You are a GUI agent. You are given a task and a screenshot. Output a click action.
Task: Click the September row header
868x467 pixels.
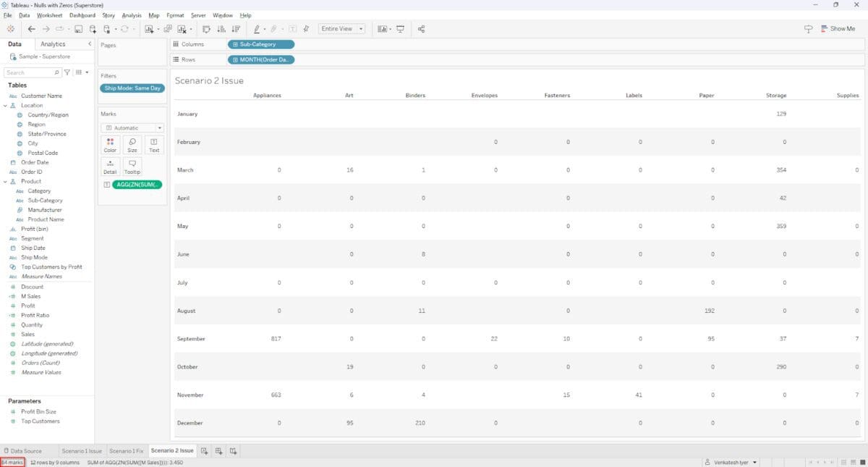click(191, 339)
